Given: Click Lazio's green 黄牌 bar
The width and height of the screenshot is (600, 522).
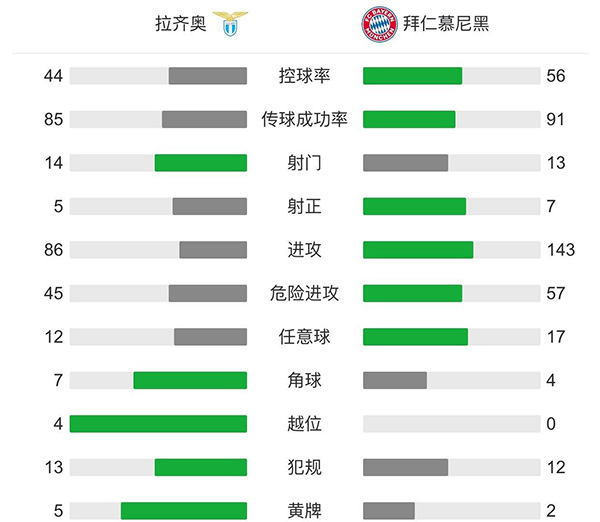Looking at the screenshot, I should pyautogui.click(x=184, y=510).
